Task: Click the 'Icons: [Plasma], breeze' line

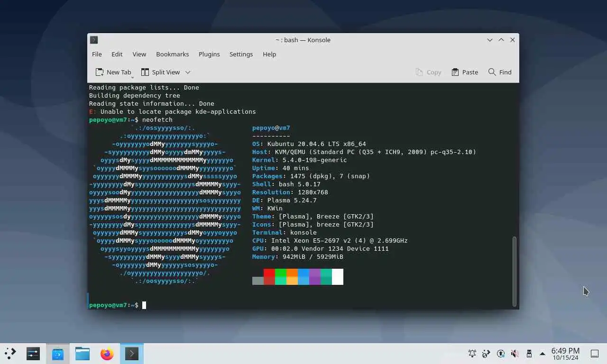Action: (x=313, y=225)
